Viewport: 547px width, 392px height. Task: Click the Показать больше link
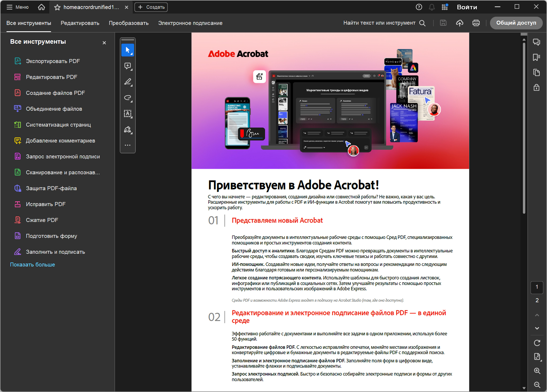pyautogui.click(x=32, y=265)
